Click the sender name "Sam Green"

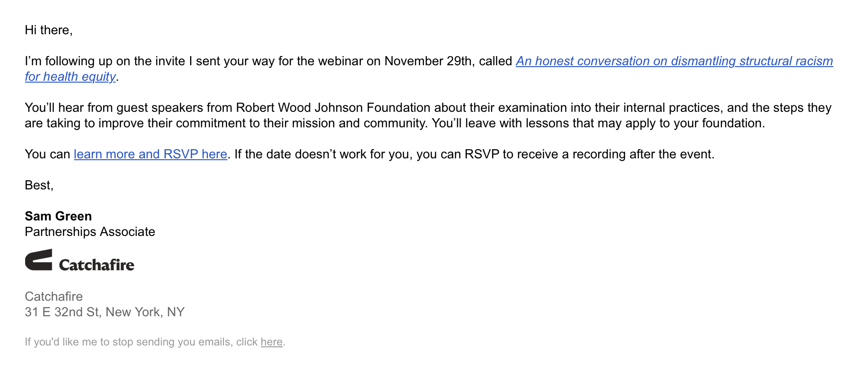(x=58, y=216)
